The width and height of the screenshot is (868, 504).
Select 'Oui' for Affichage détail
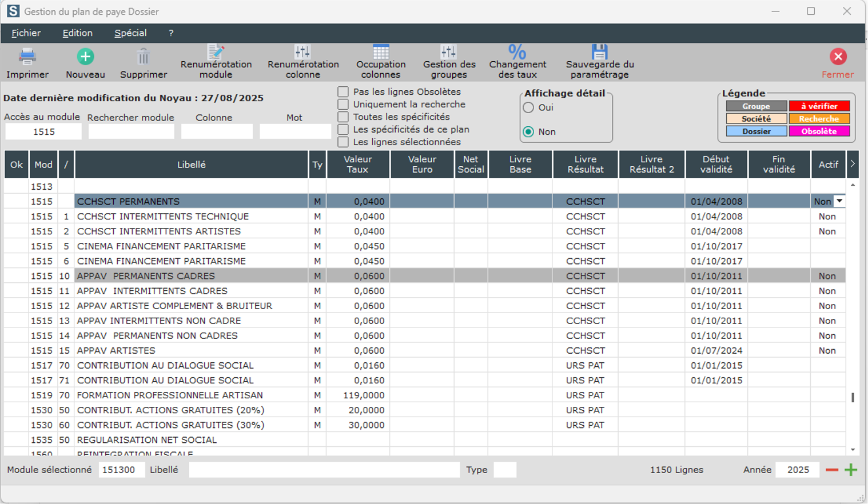point(528,107)
